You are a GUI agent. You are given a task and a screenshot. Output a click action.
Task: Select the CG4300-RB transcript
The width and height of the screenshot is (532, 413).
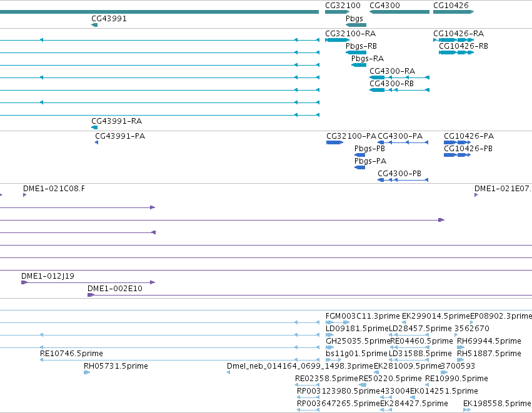click(x=399, y=90)
